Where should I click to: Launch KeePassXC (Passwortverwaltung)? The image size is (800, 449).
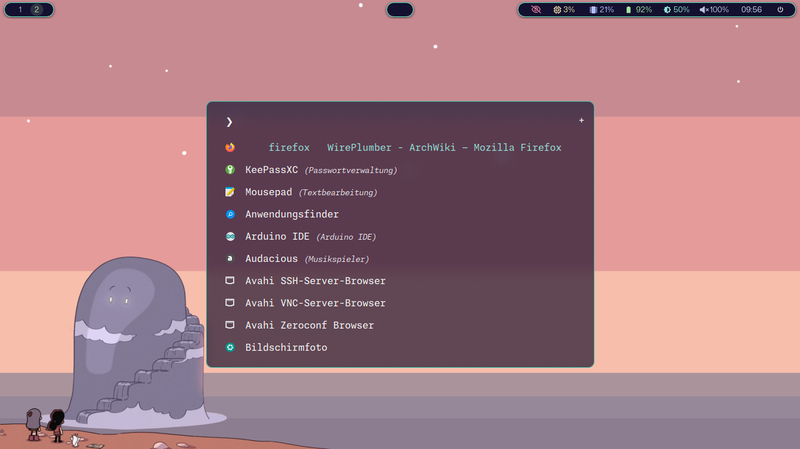(400, 169)
